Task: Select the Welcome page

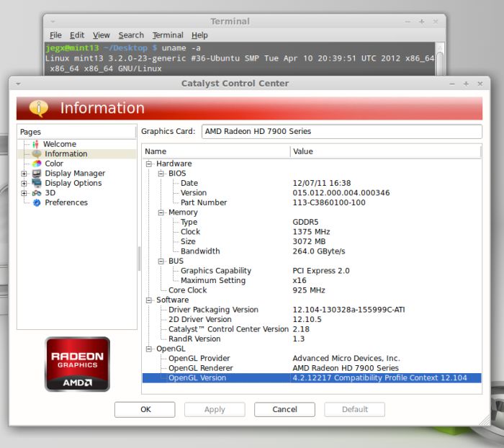Action: click(x=60, y=144)
